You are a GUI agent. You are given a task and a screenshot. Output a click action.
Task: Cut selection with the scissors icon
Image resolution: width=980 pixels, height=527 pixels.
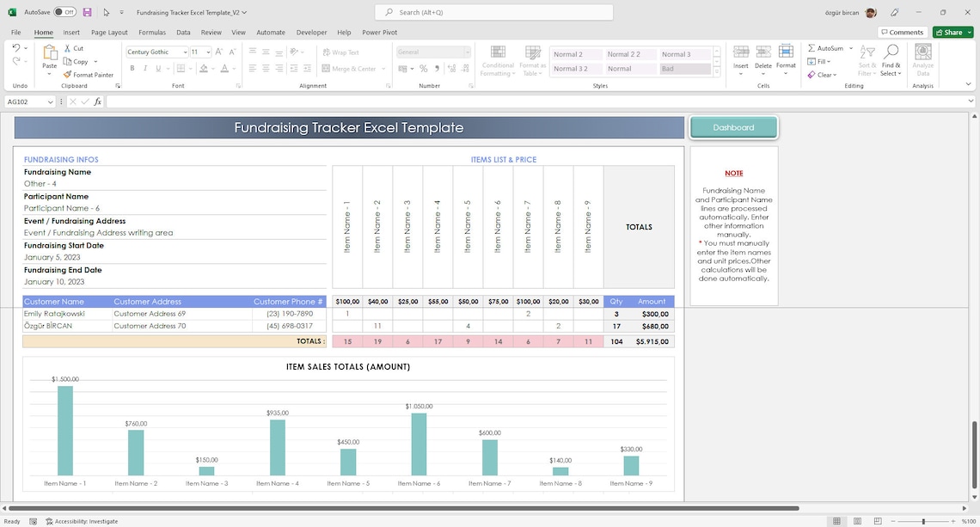click(x=68, y=48)
